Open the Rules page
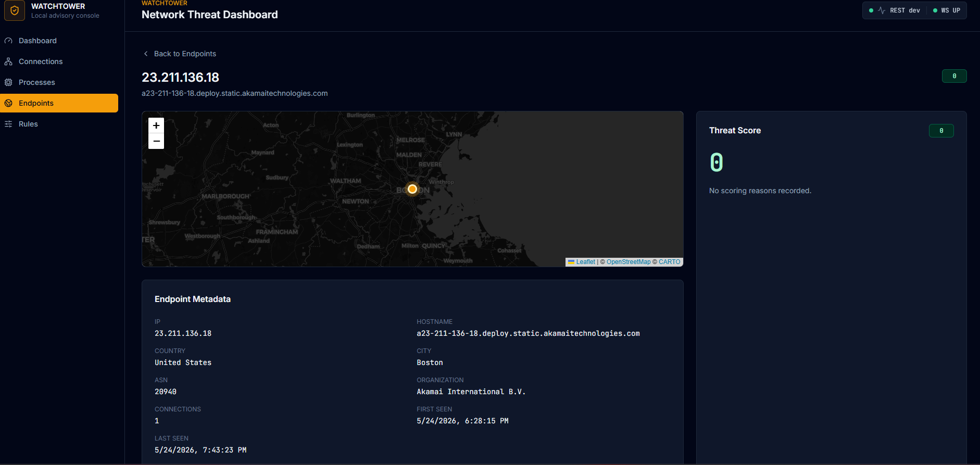 click(59, 124)
